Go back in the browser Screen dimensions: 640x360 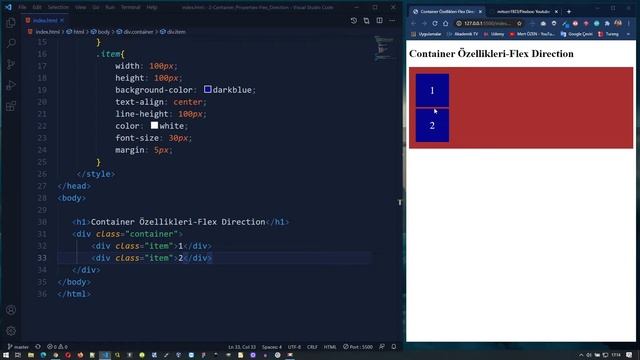pyautogui.click(x=413, y=23)
